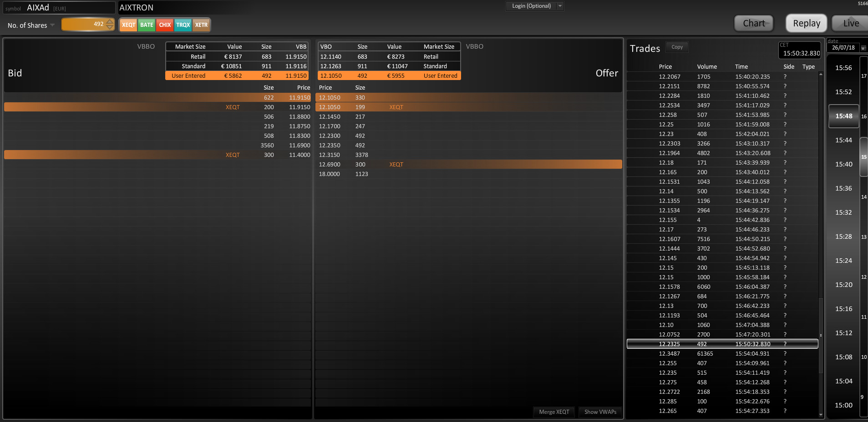Jump to 15:12 on the time strip
The height and width of the screenshot is (422, 868).
843,333
